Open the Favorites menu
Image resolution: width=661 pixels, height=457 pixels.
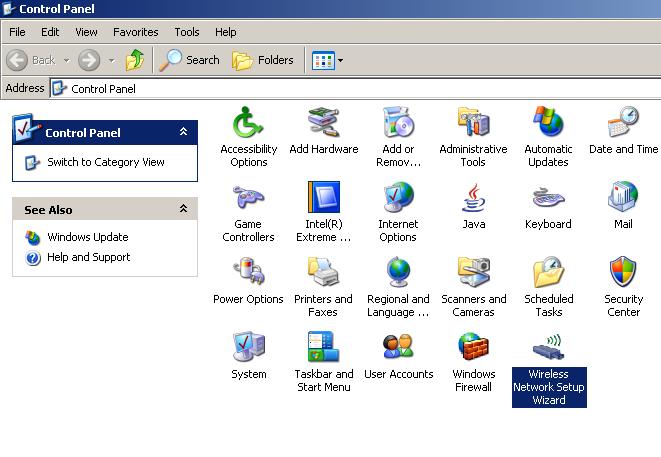click(136, 32)
